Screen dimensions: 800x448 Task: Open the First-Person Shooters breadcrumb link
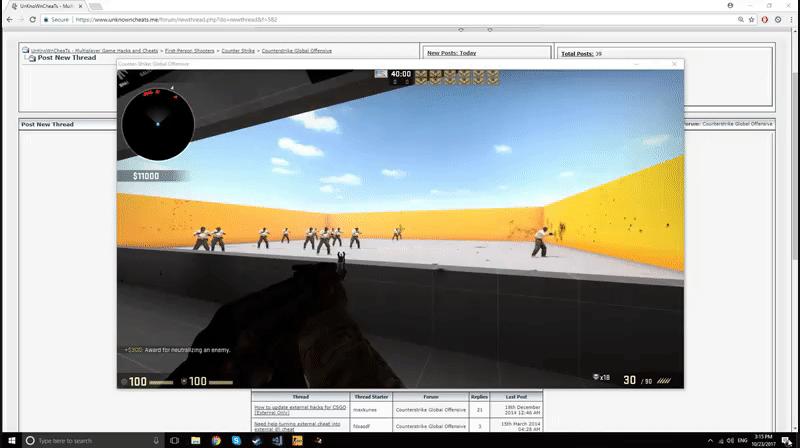[x=189, y=51]
